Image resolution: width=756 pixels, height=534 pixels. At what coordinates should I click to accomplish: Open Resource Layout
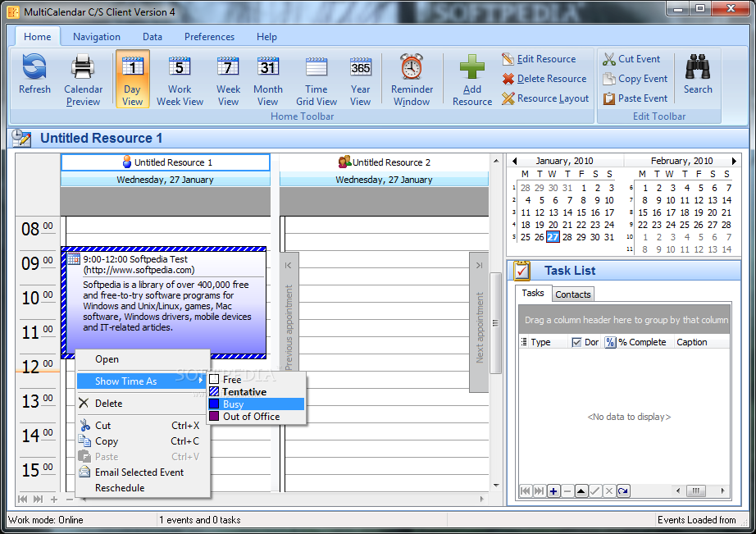[x=545, y=98]
